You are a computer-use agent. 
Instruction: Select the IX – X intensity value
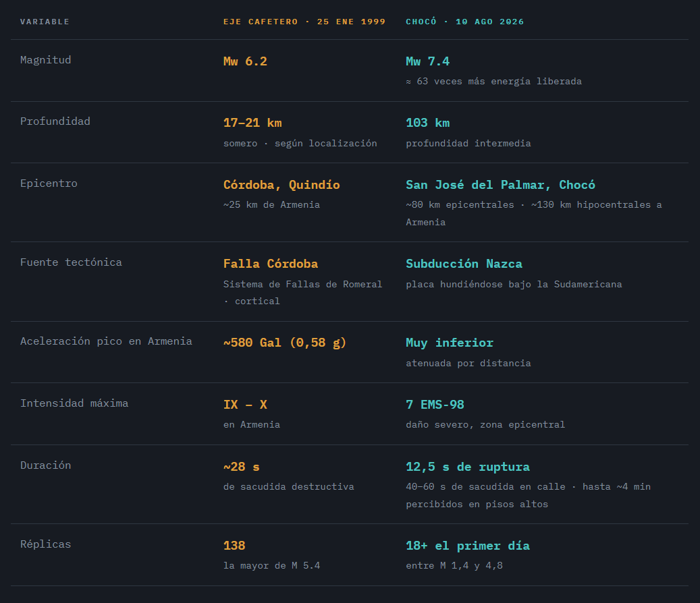[x=245, y=405]
